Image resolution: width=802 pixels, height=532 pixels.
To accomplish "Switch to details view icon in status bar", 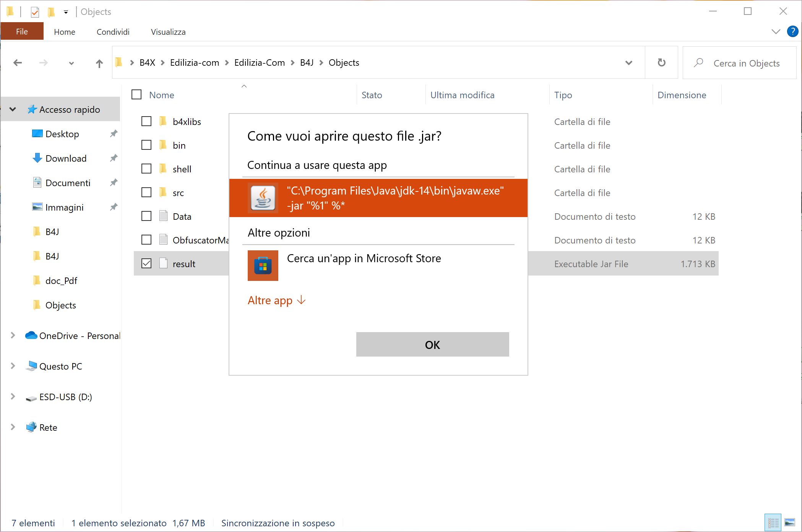I will point(773,522).
